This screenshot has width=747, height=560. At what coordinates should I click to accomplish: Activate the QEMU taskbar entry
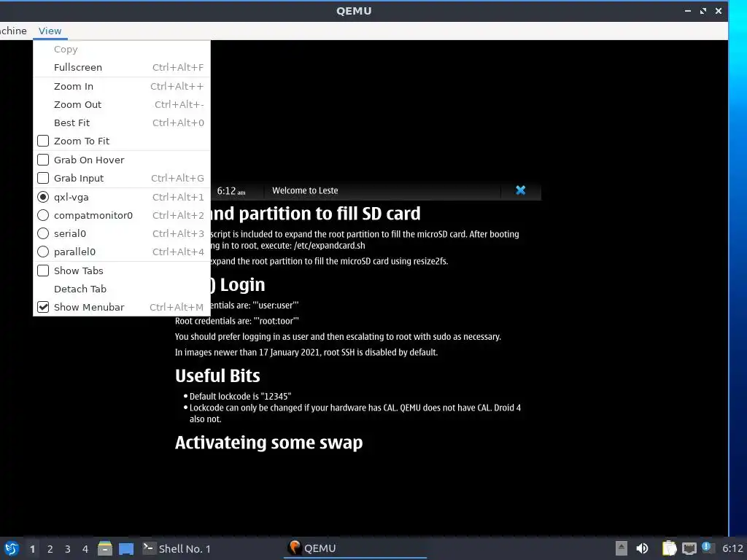(x=355, y=548)
